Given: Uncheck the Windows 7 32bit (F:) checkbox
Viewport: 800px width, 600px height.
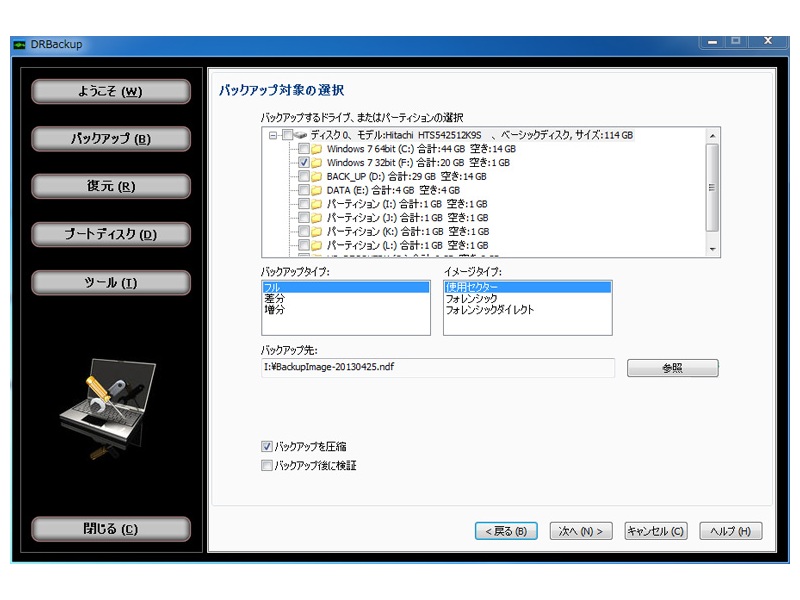Looking at the screenshot, I should (x=303, y=163).
